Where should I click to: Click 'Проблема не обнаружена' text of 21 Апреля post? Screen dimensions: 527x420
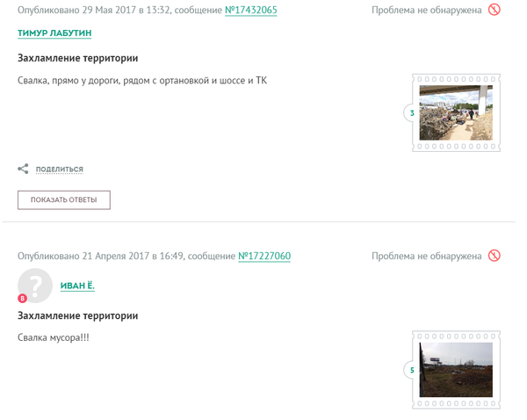click(427, 257)
